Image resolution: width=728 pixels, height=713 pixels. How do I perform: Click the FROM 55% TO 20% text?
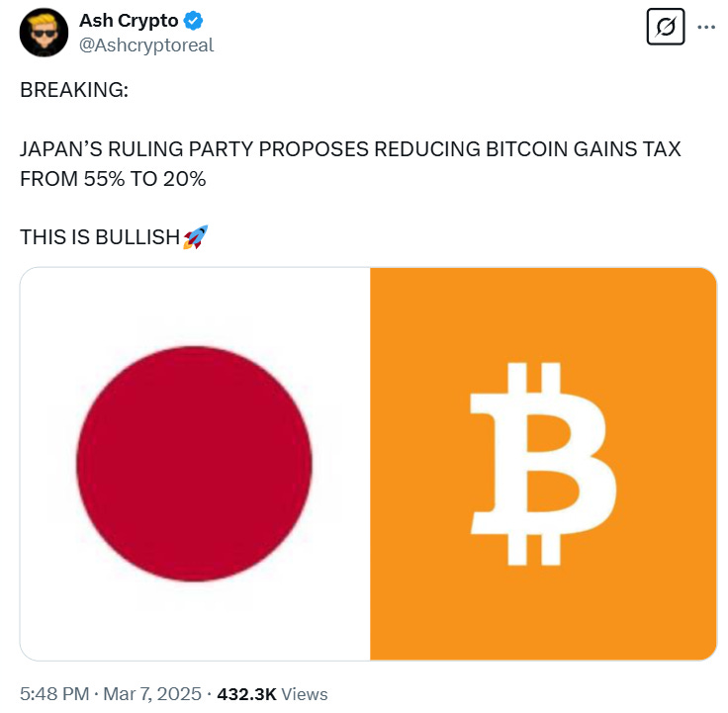click(x=113, y=179)
